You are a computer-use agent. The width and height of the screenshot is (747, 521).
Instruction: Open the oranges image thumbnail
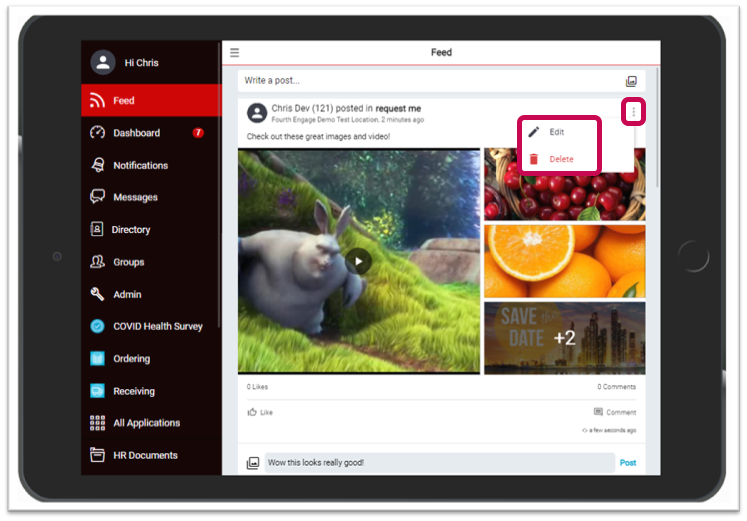pyautogui.click(x=565, y=261)
